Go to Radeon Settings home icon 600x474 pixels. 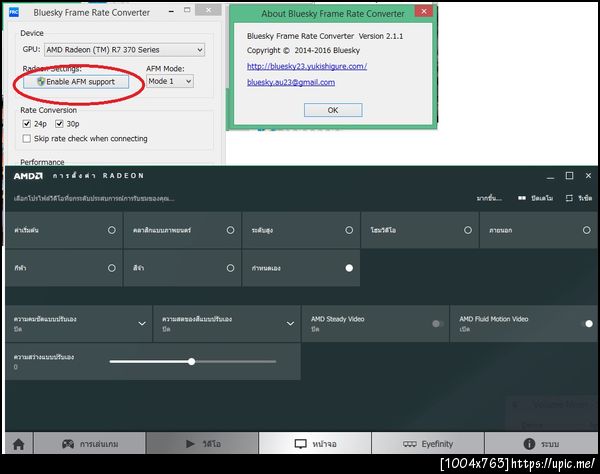[x=18, y=444]
